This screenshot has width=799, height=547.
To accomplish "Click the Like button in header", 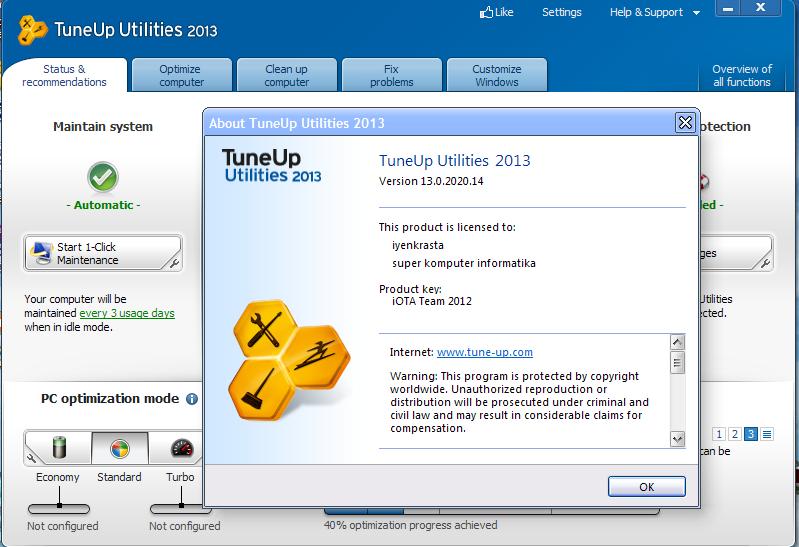I will point(497,12).
